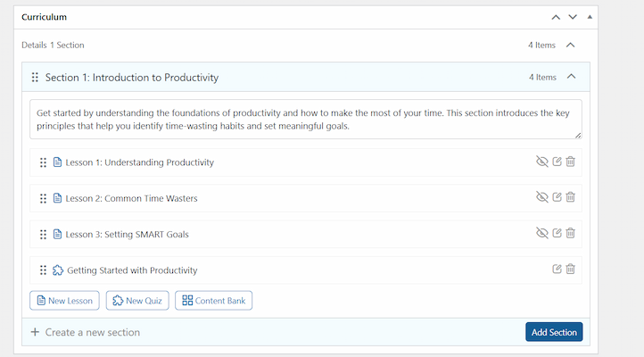
Task: Open editor for Lesson 3: Setting SMART Goals
Action: click(x=557, y=234)
